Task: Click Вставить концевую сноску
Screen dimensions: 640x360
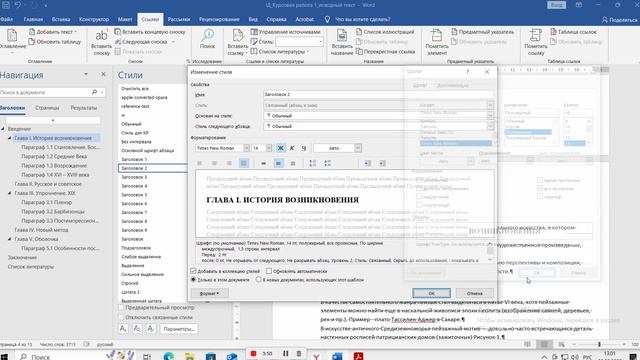Action: click(150, 32)
